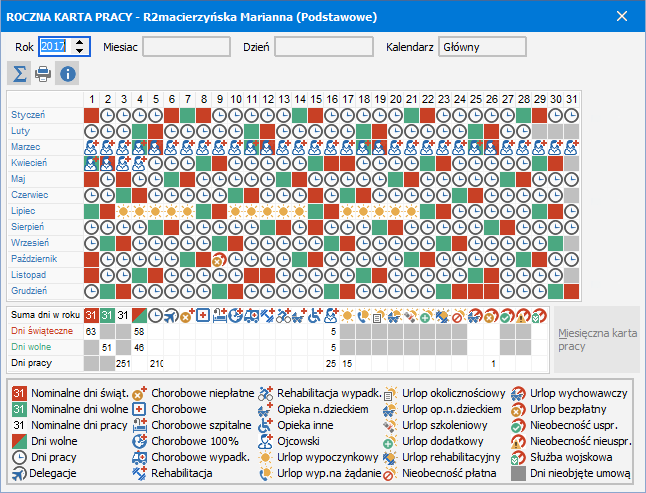The image size is (646, 493).
Task: Click the Sigma summation toolbar icon
Action: (19, 73)
